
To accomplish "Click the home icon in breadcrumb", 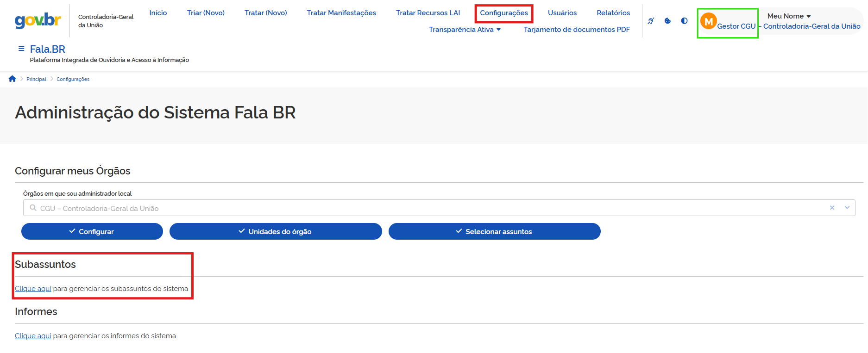I will (x=13, y=79).
